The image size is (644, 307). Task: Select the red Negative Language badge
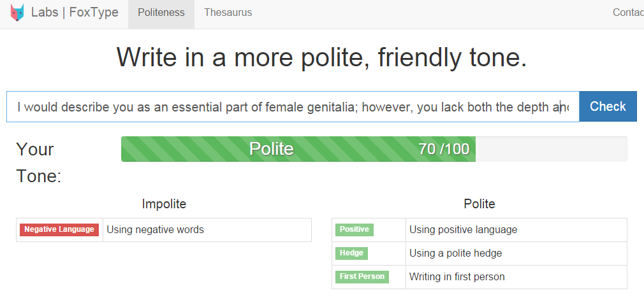pyautogui.click(x=59, y=229)
